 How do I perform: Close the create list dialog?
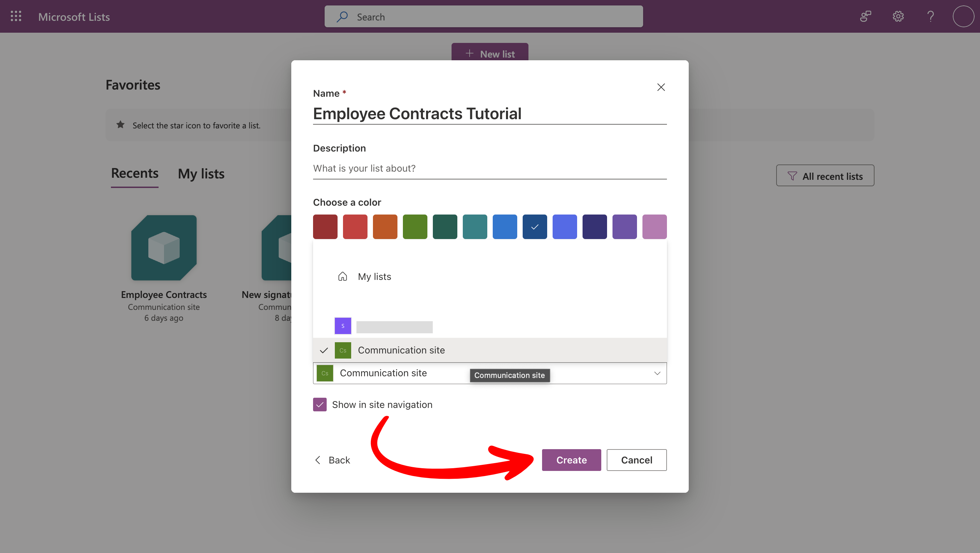point(661,87)
